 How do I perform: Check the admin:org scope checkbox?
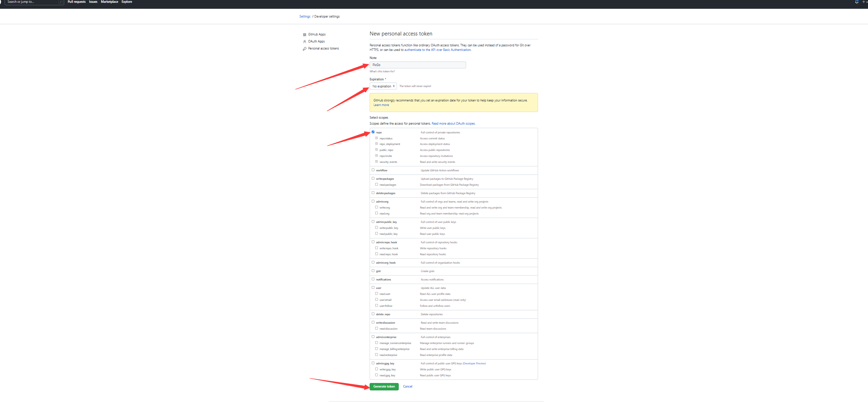[x=373, y=201]
